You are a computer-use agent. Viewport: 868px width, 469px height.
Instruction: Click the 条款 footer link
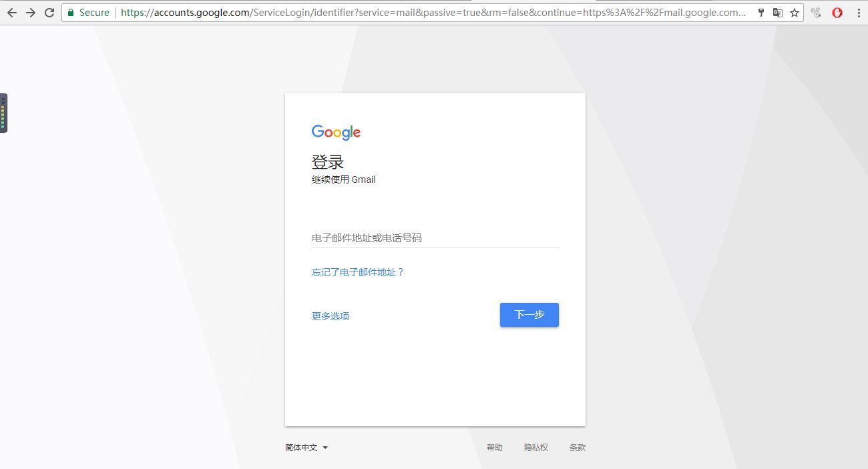coord(578,448)
